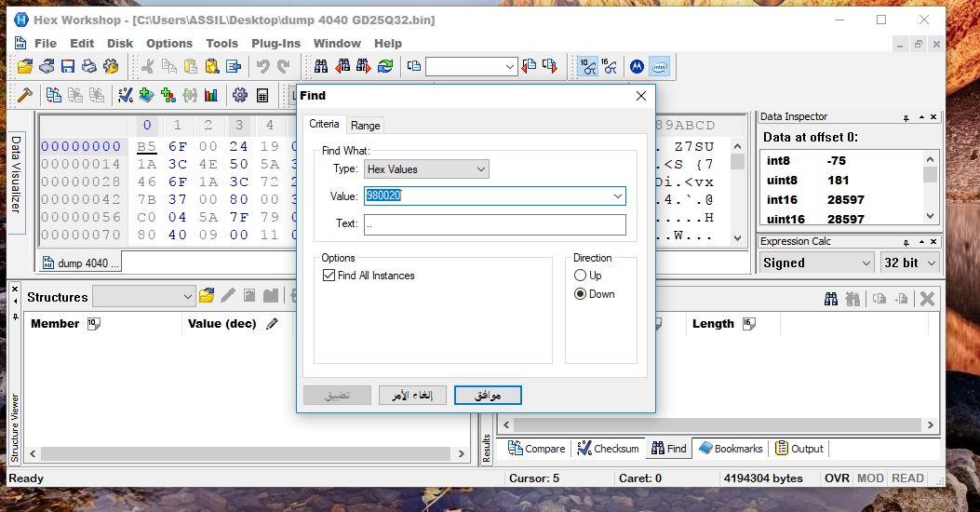The image size is (980, 512).
Task: Open preferences with the gear toolbar icon
Action: (240, 95)
